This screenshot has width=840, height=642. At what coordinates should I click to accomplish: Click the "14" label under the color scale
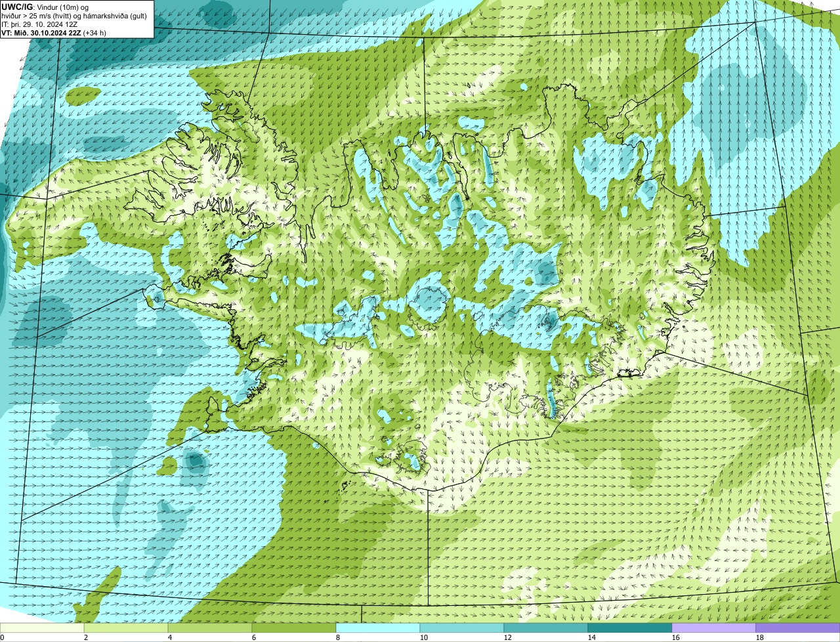[592, 637]
